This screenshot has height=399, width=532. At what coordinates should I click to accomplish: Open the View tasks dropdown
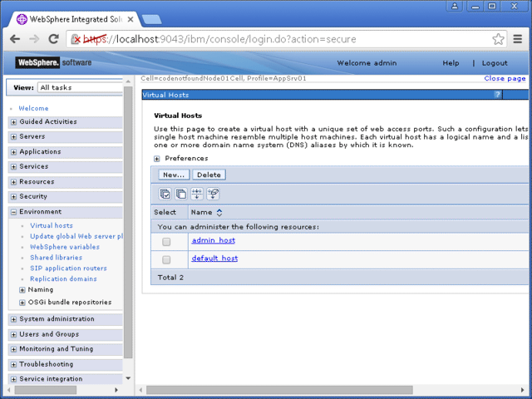point(79,87)
